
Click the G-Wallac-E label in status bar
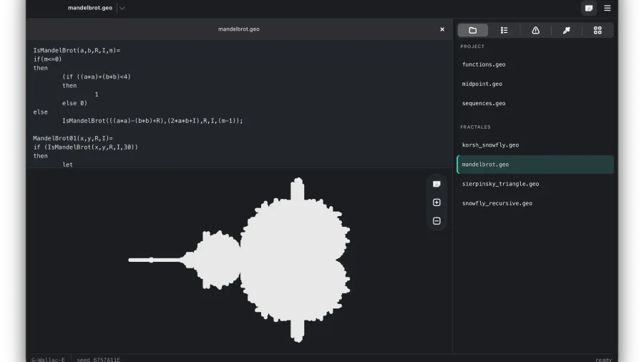[48, 360]
